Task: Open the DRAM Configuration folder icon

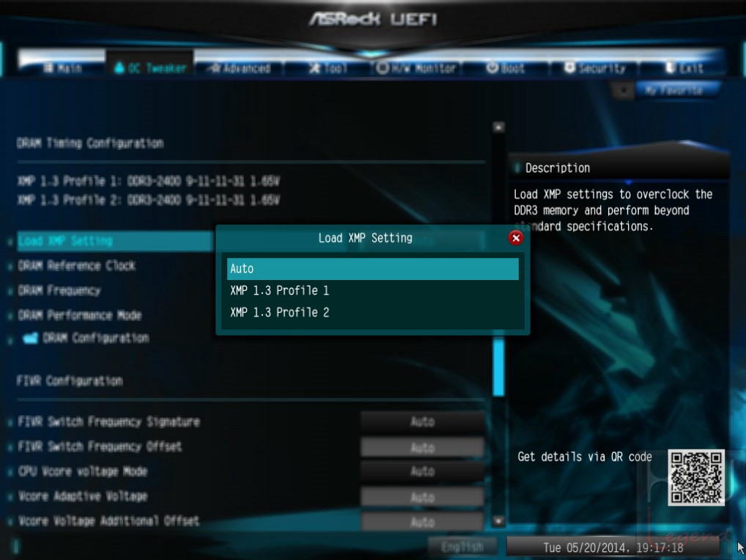Action: click(31, 338)
